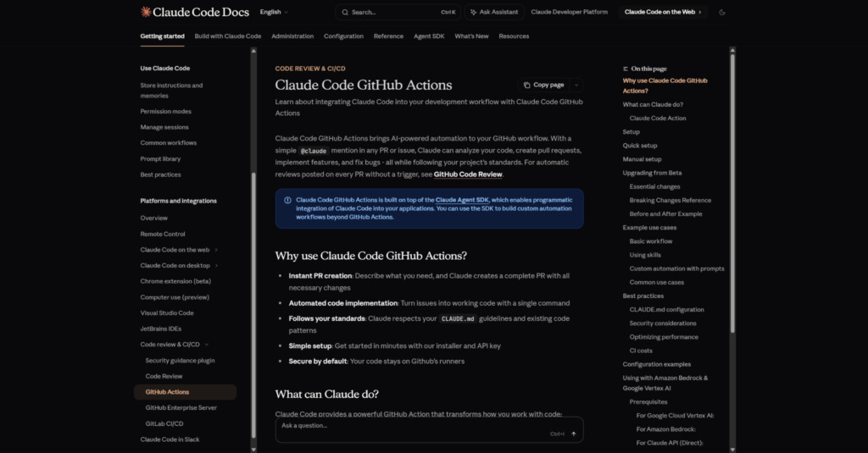This screenshot has height=453, width=868.
Task: Open GitHub Enterprise Server page
Action: click(x=181, y=407)
